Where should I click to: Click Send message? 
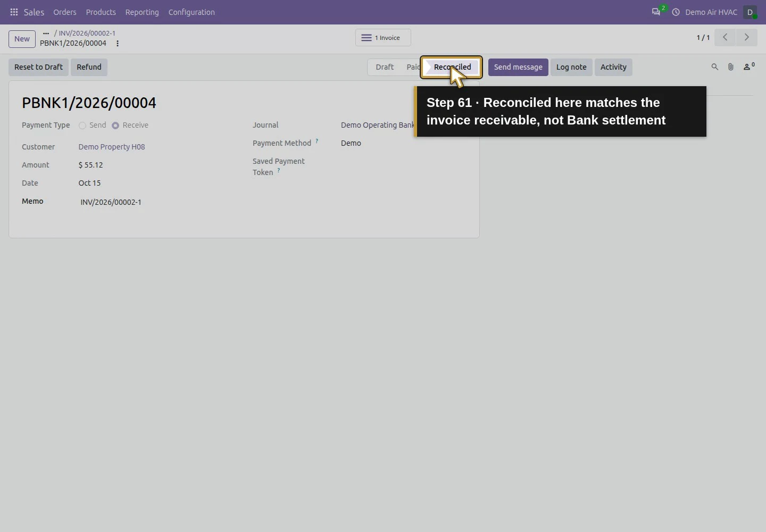(518, 67)
